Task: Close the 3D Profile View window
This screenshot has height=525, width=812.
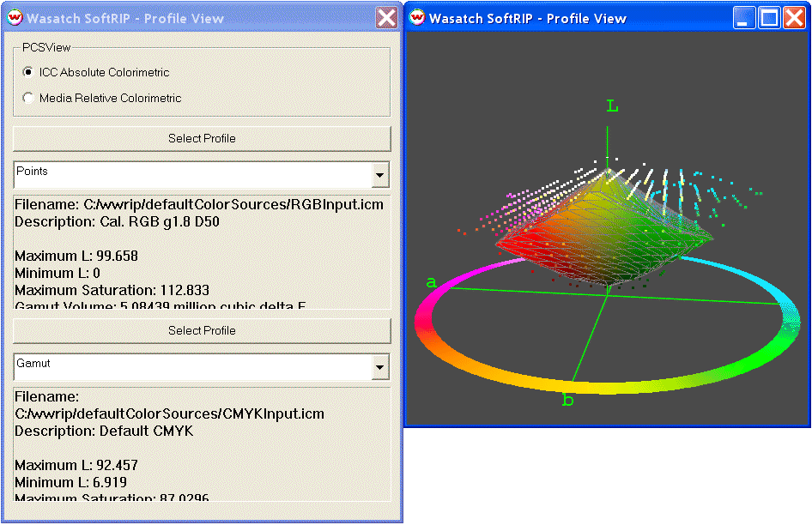Action: (794, 18)
